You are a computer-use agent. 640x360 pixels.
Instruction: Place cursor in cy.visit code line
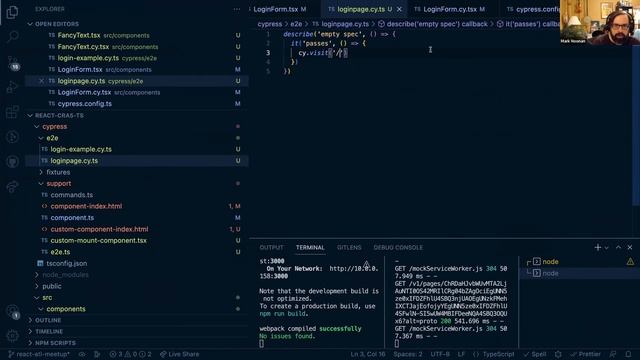[322, 53]
